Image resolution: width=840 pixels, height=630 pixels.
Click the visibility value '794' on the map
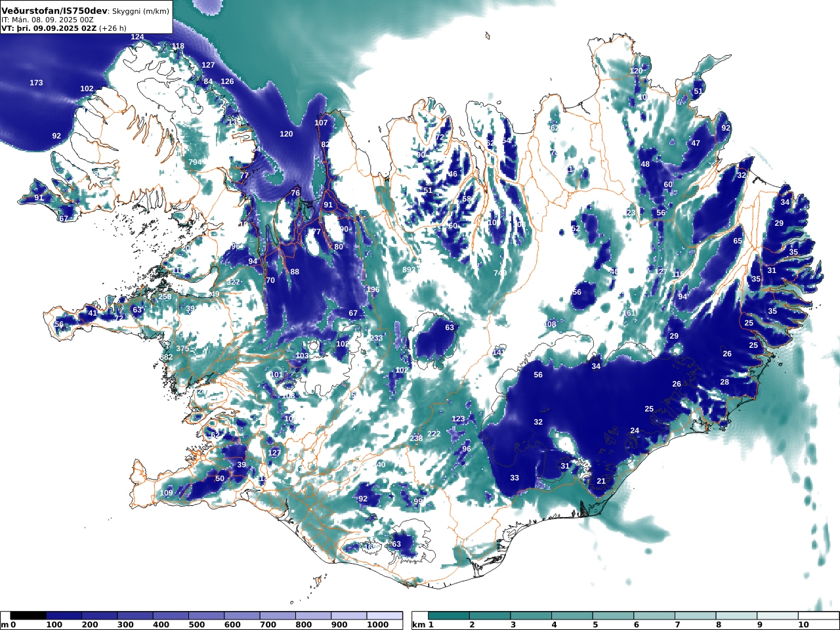[195, 162]
